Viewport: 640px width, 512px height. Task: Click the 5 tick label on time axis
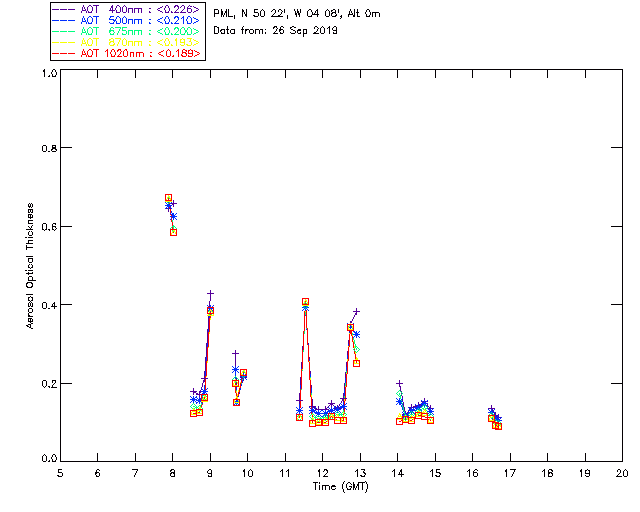click(60, 472)
